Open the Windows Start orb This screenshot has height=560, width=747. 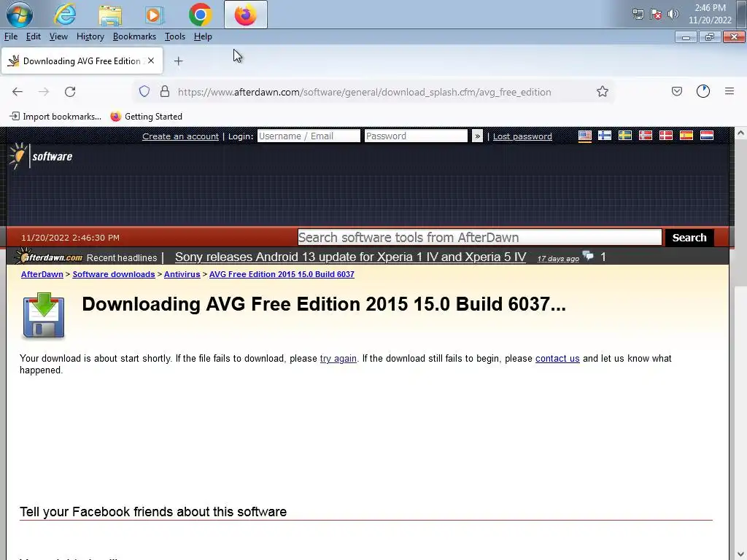(x=19, y=15)
